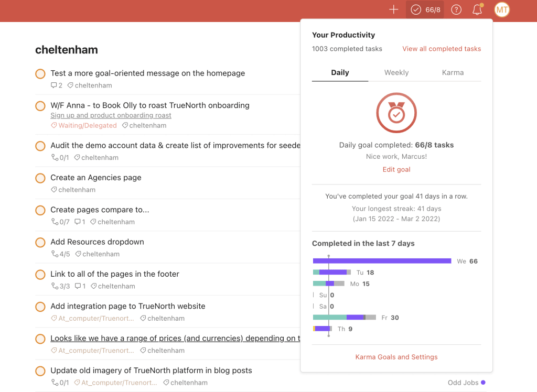Open Sign up and product onboarding roast link

tap(111, 115)
